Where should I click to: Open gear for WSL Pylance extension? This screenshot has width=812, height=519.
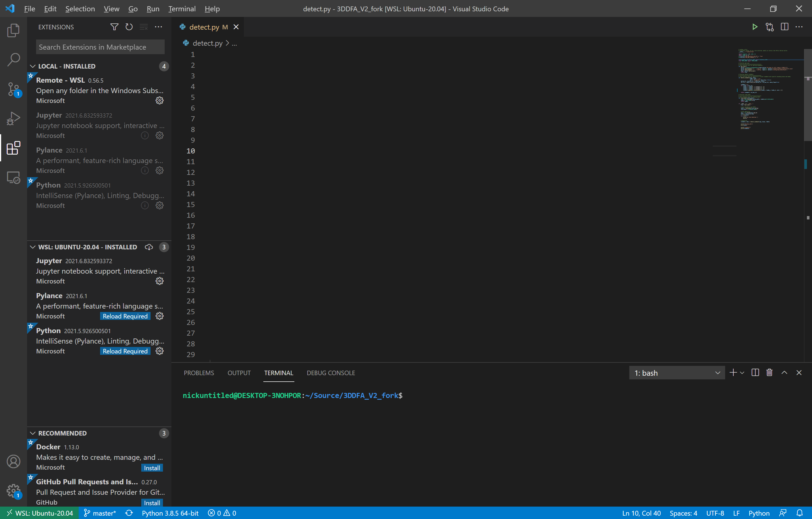[160, 316]
